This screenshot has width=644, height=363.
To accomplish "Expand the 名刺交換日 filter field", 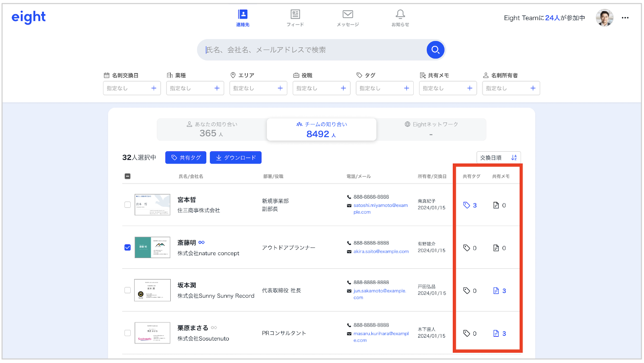I will click(x=132, y=88).
